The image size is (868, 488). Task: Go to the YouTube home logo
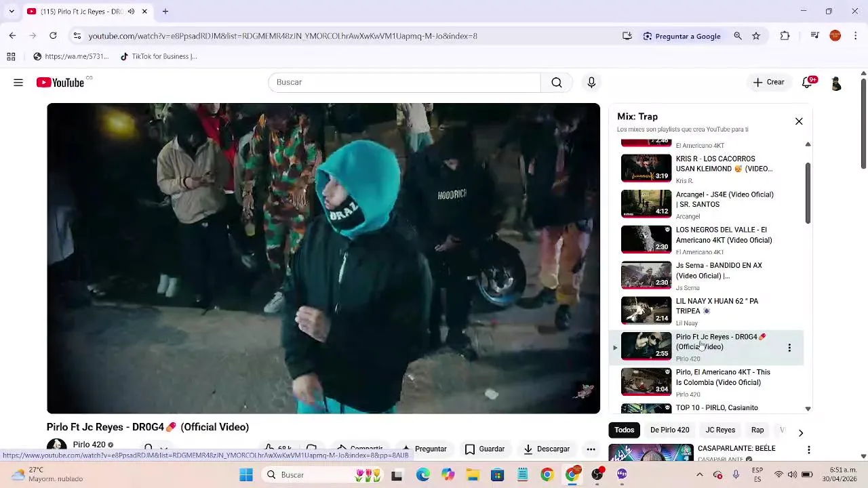[x=60, y=83]
